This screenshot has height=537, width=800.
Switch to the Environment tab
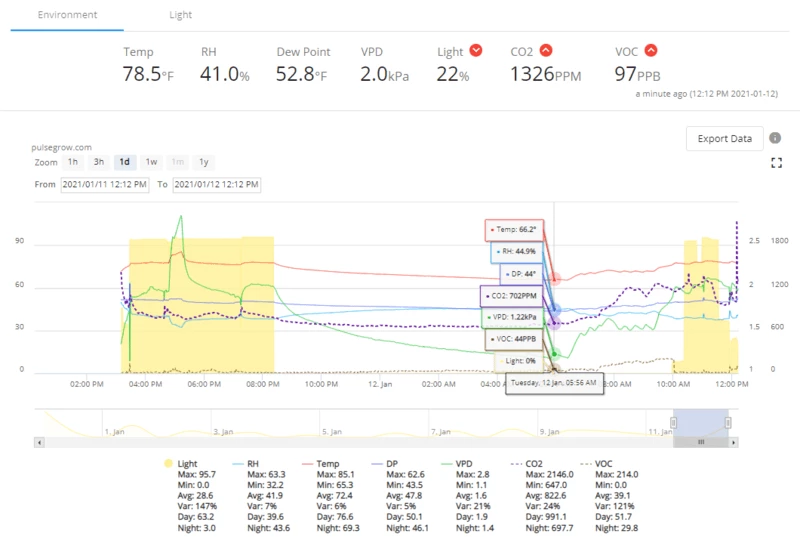click(68, 15)
